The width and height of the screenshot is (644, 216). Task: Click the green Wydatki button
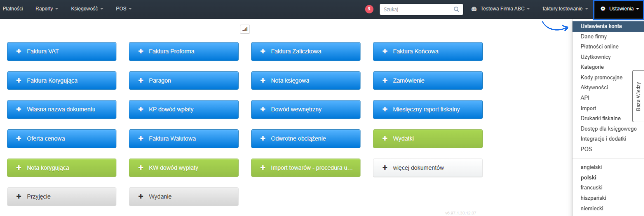tap(428, 139)
